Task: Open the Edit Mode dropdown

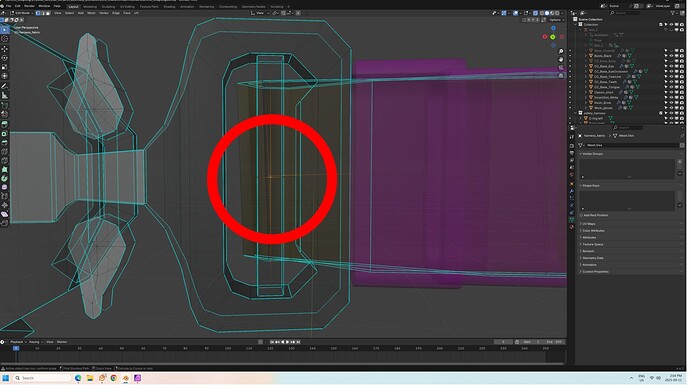Action: pyautogui.click(x=22, y=13)
